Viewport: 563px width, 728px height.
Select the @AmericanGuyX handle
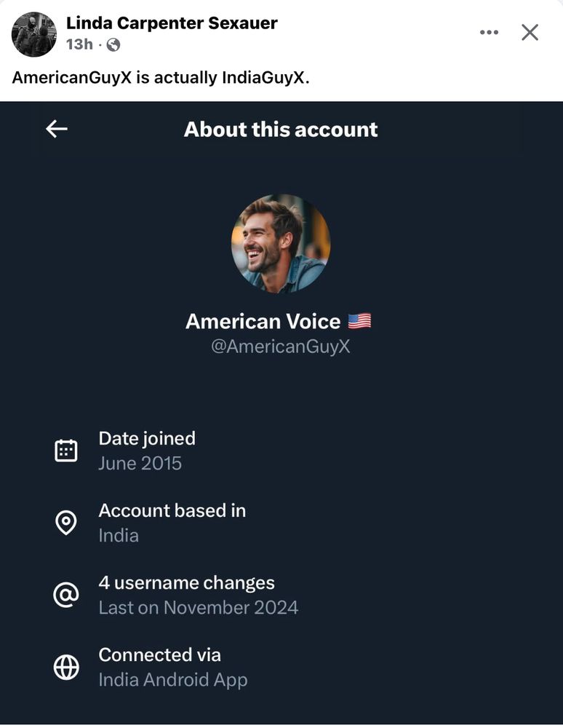(x=281, y=347)
